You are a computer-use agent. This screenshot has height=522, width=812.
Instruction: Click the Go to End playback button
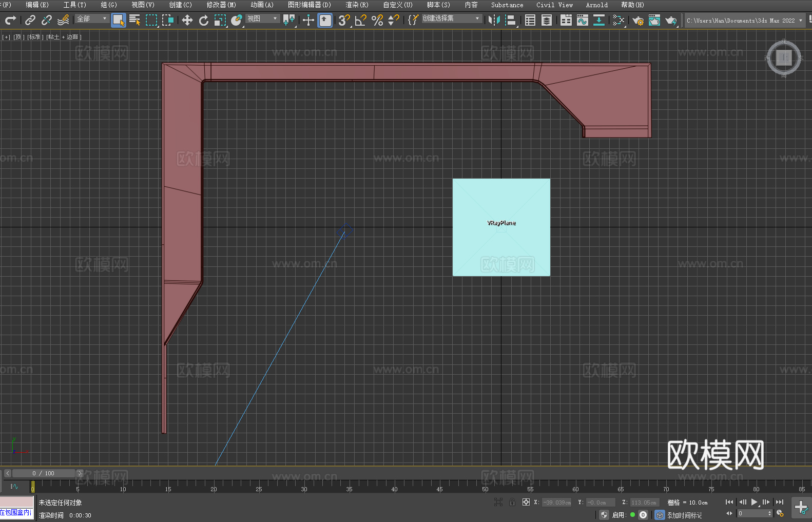[x=780, y=502]
